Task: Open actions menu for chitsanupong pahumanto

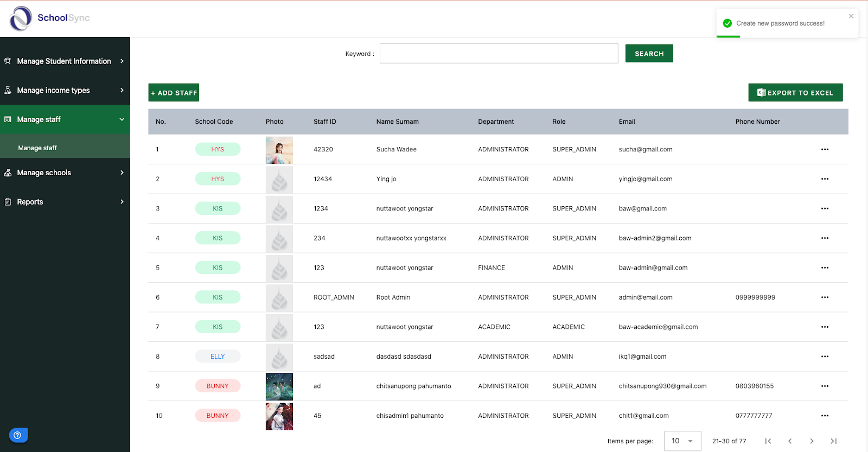Action: click(825, 386)
